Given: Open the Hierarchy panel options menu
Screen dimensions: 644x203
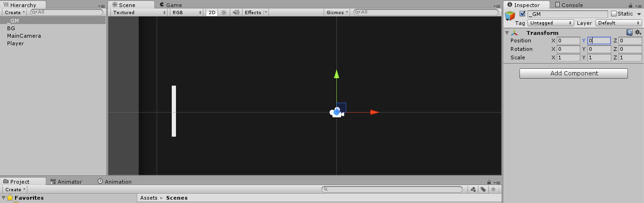Looking at the screenshot, I should (102, 6).
